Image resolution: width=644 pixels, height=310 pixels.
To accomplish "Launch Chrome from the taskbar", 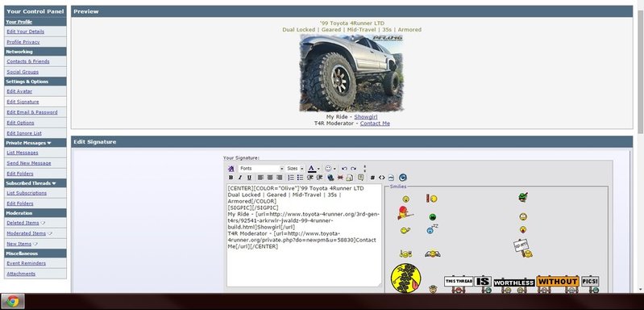I will click(12, 302).
